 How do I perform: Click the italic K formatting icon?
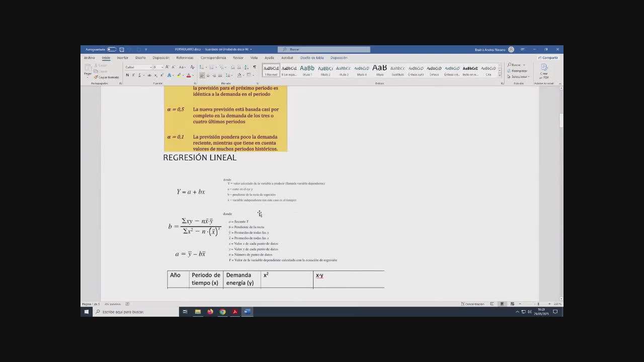pos(133,75)
